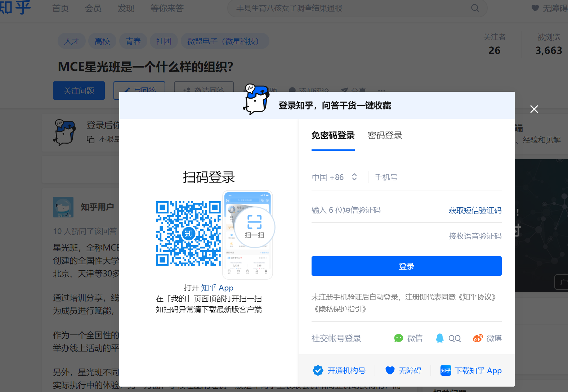
Task: Click the 10 人赞同了该回答 text
Action: 85,231
